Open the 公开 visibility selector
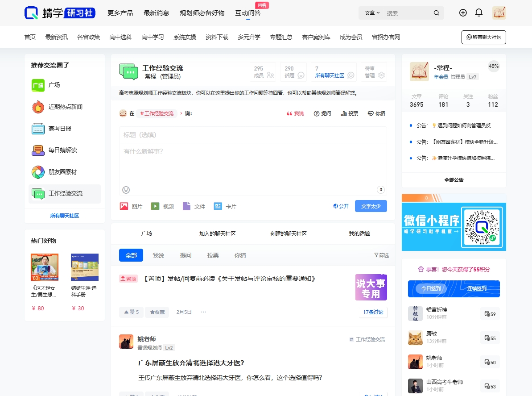Screen dimensions: 532x396 (x=341, y=206)
